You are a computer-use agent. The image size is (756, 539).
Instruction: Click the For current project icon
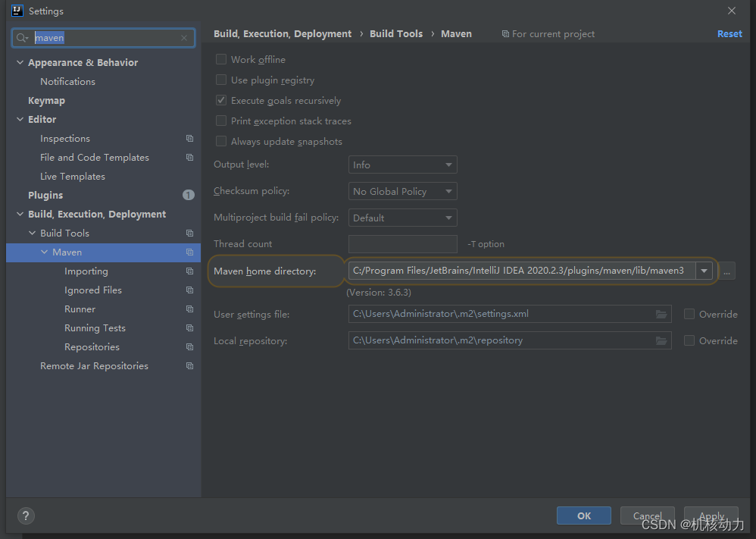tap(505, 34)
